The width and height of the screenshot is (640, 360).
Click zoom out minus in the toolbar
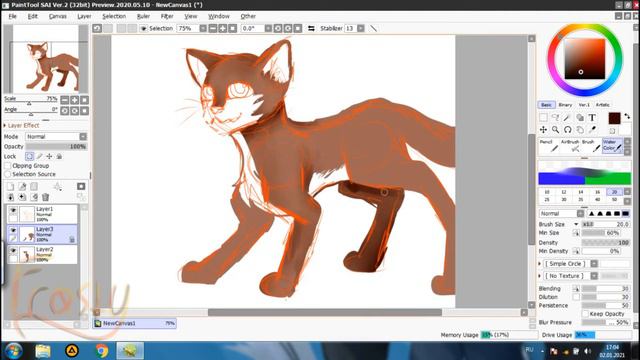[213, 29]
